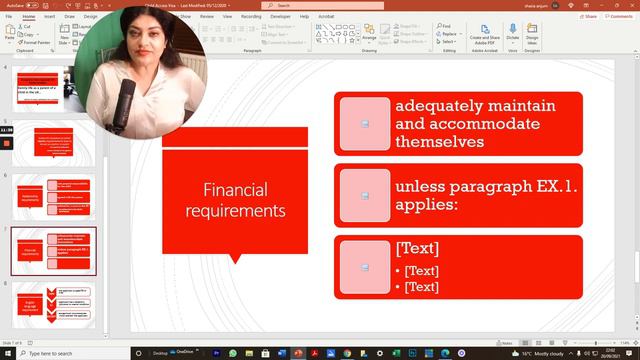Expand the Copy dropdown arrow
Viewport: 640px width, 360px height.
point(38,34)
